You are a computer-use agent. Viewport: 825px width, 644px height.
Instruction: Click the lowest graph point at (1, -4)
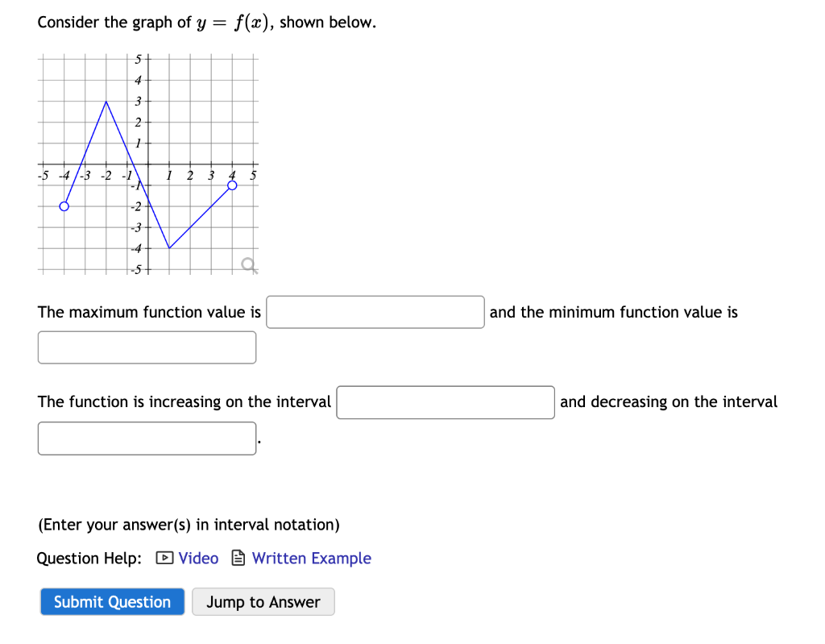(168, 249)
